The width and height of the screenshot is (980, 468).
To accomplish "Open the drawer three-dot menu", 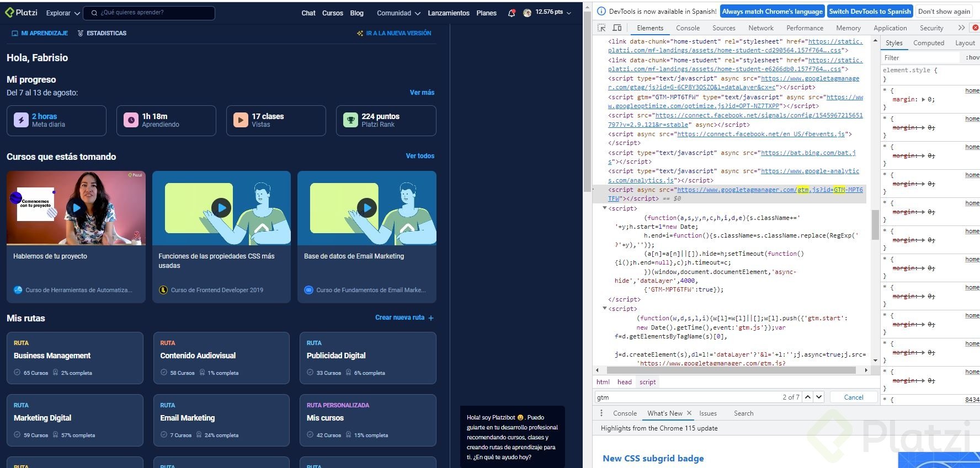I will click(x=601, y=413).
